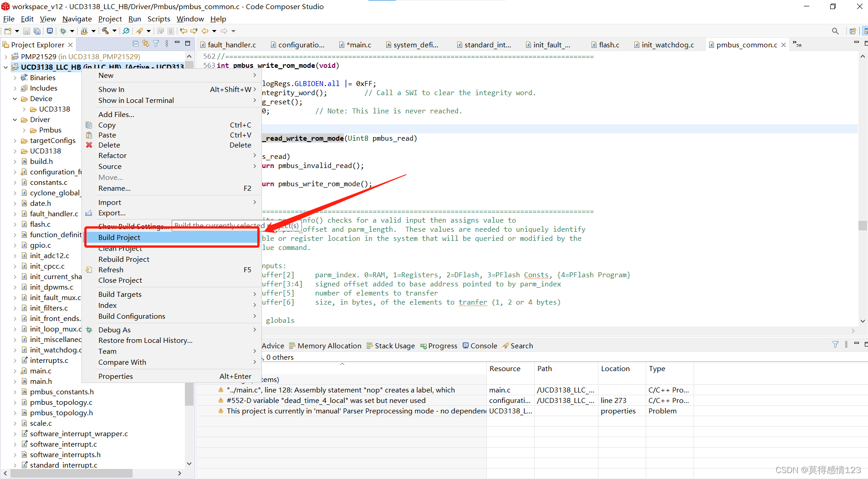
Task: Select pmbus_topology.c in Project Explorer
Action: pos(61,402)
